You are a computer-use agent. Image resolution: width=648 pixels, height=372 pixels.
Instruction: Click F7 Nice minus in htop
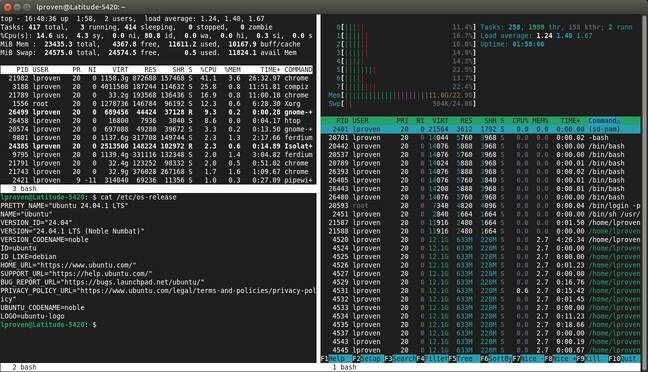[528, 359]
